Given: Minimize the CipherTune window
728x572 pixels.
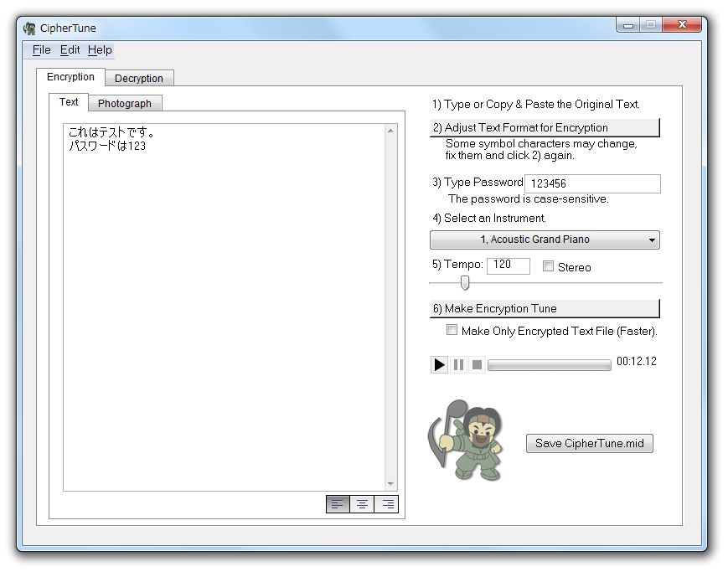Looking at the screenshot, I should [628, 25].
